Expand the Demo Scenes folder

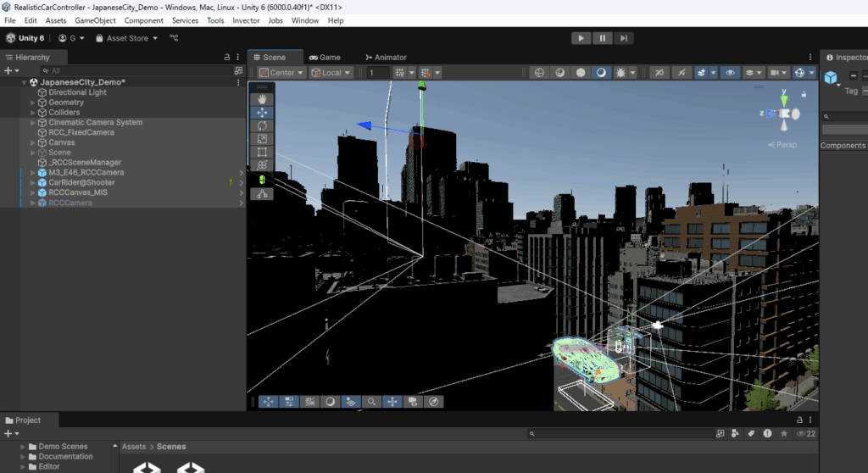[x=23, y=447]
